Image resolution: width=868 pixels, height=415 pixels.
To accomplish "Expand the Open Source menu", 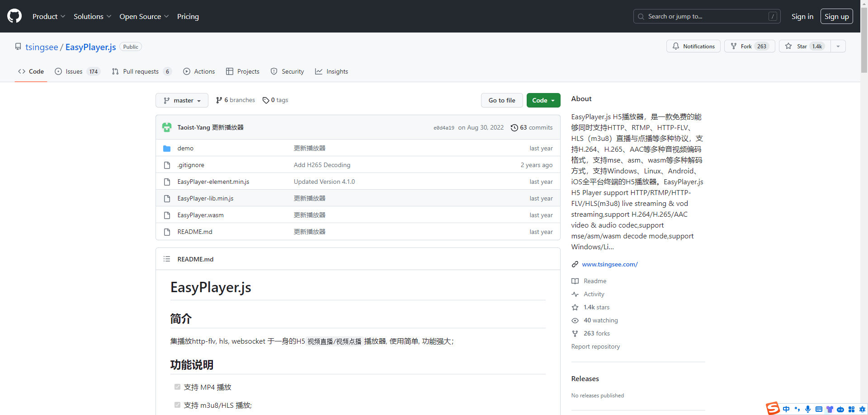I will (144, 16).
